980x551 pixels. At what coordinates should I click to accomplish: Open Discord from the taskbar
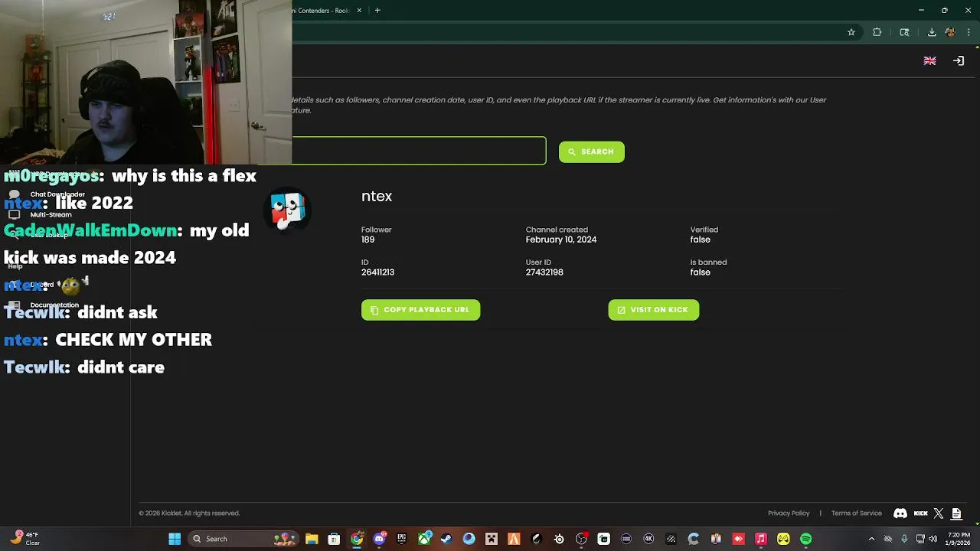[x=379, y=539]
